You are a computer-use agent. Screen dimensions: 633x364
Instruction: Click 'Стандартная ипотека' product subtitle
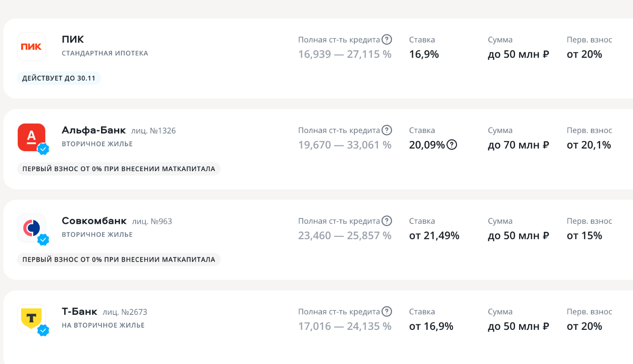point(105,53)
